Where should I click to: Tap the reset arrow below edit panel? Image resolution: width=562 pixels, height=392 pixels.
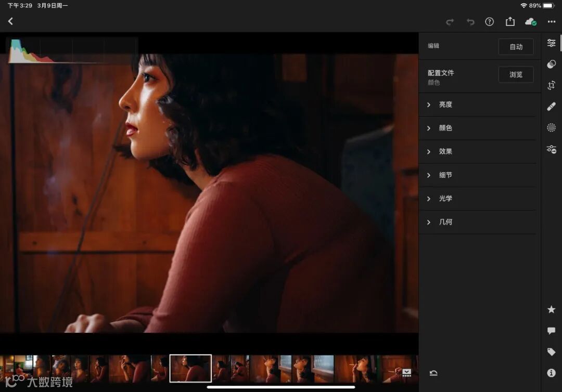(x=433, y=373)
